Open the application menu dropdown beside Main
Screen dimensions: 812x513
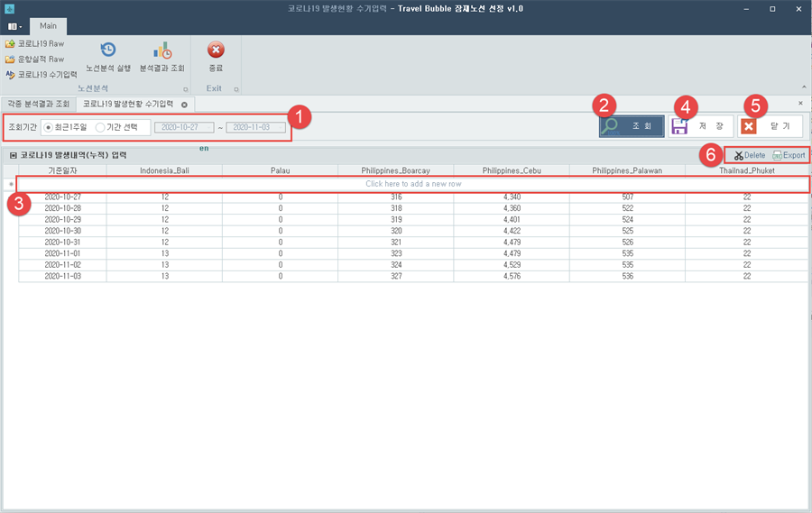(x=14, y=26)
